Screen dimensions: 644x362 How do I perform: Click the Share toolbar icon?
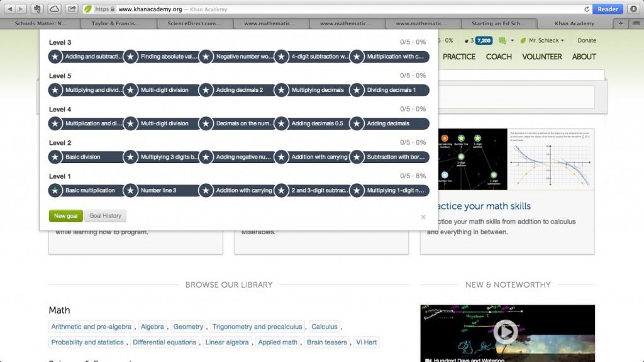coord(72,9)
